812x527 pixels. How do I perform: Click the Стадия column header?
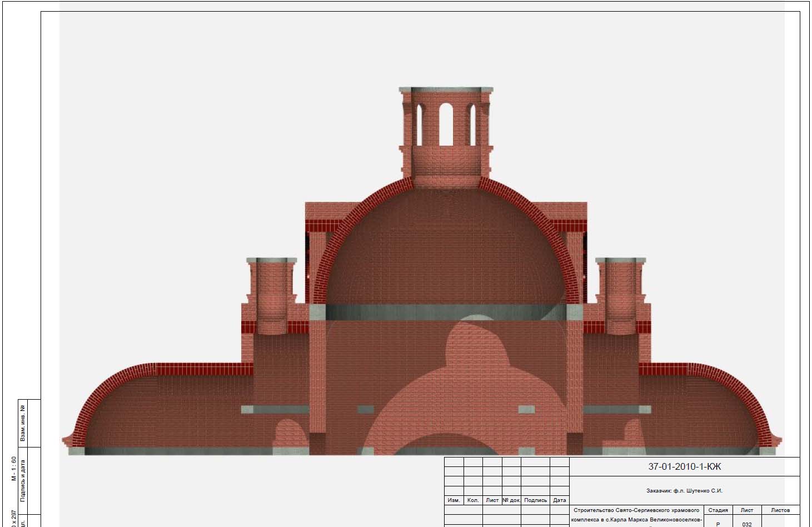[718, 510]
